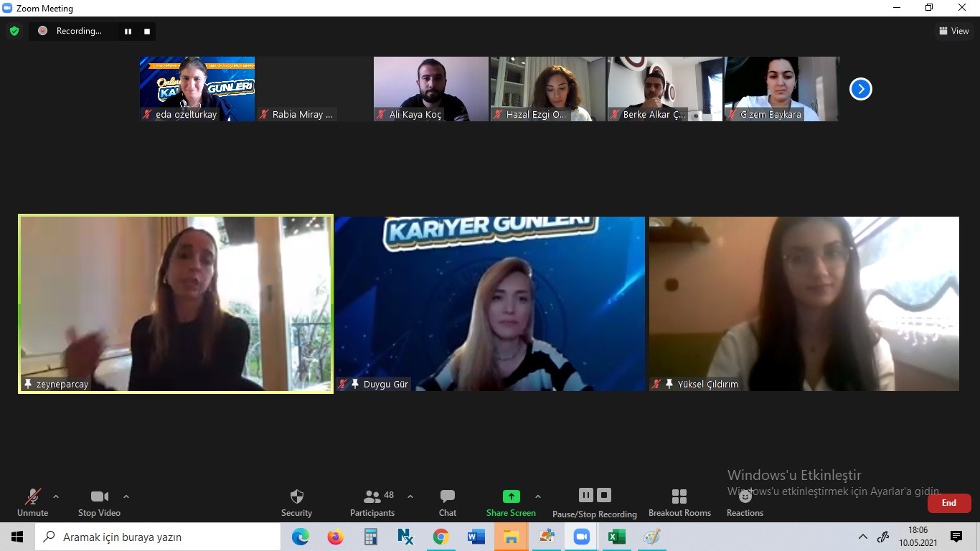Open File Explorer from taskbar
This screenshot has height=551, width=980.
pos(512,537)
